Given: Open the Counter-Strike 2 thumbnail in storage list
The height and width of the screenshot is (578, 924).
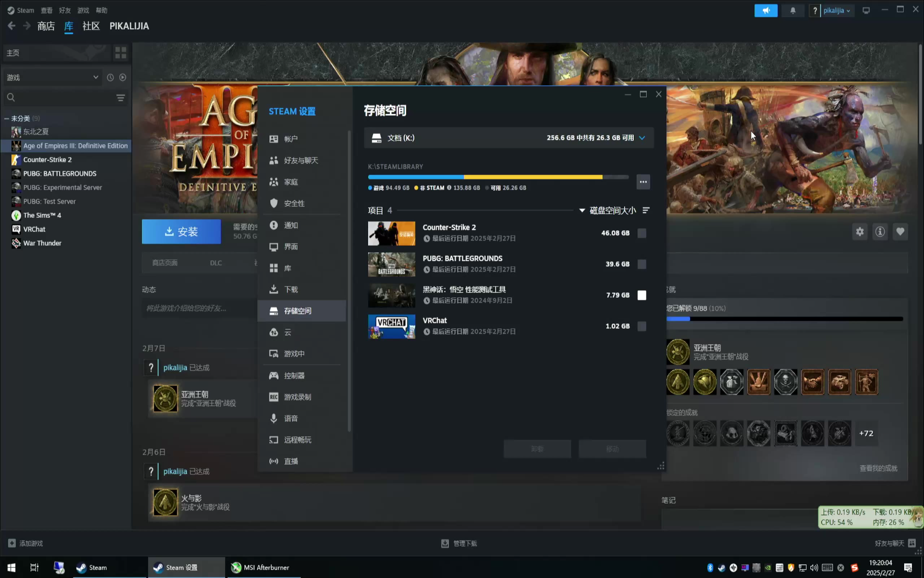Looking at the screenshot, I should 391,234.
